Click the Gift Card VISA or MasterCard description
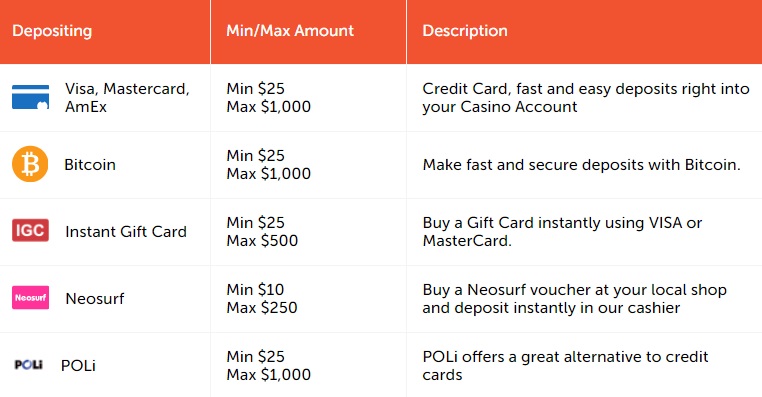 [x=562, y=232]
